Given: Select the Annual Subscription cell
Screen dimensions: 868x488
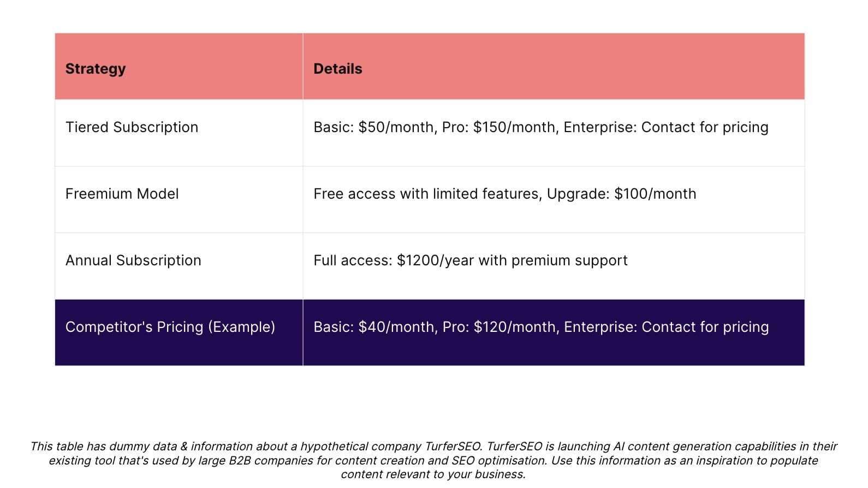Looking at the screenshot, I should (x=179, y=266).
